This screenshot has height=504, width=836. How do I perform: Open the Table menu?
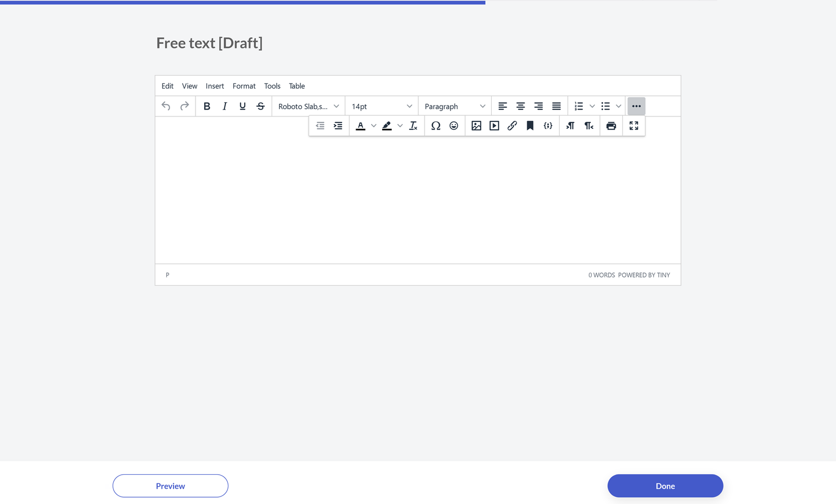point(297,86)
